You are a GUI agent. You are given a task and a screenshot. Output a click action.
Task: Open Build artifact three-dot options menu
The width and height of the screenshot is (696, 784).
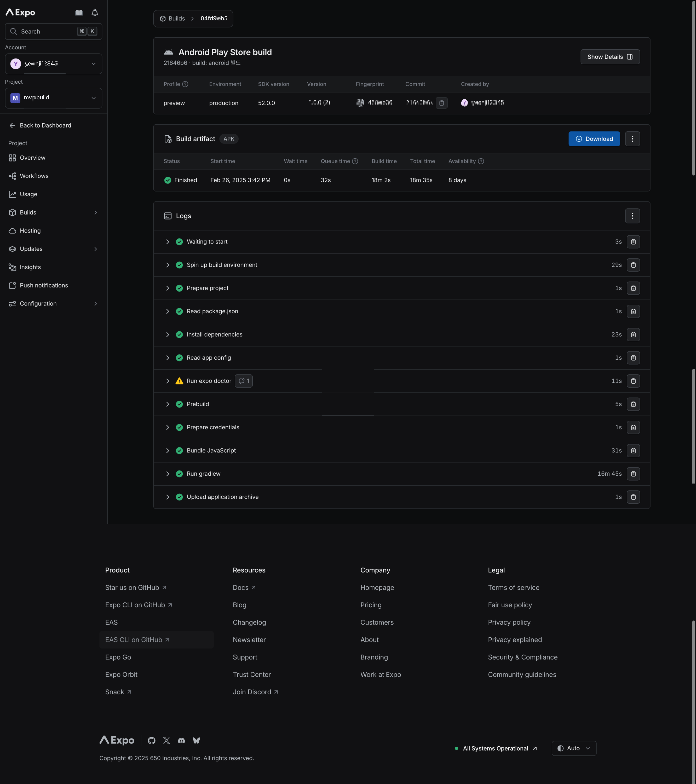632,139
